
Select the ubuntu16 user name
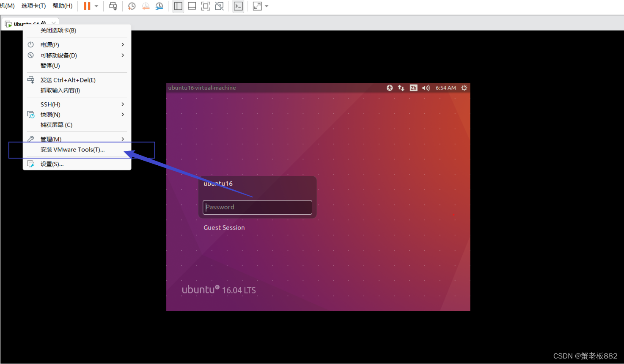coord(218,183)
